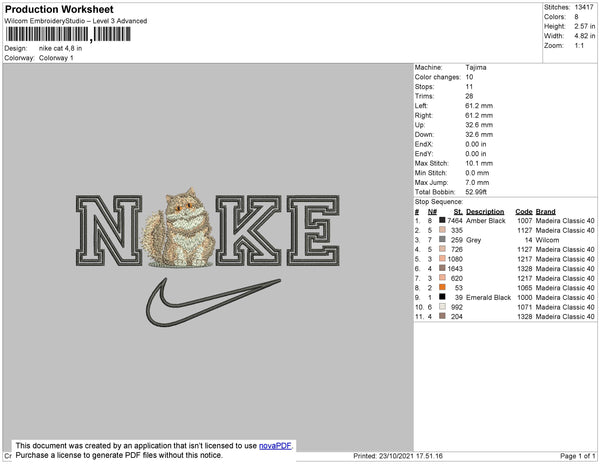Viewport: 600px width, 464px height.
Task: Click the 'nike cat 4,8 in' design name
Action: [x=60, y=49]
